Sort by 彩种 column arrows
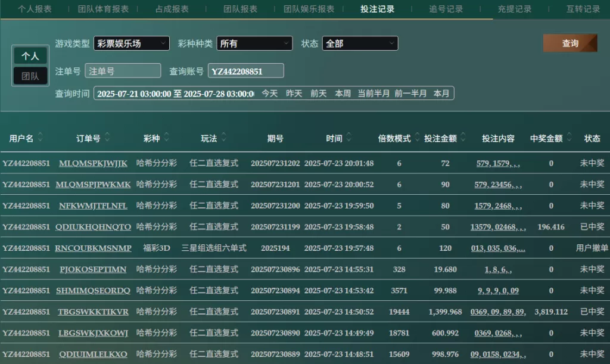Viewport: 610px width, 364px height. 167,137
